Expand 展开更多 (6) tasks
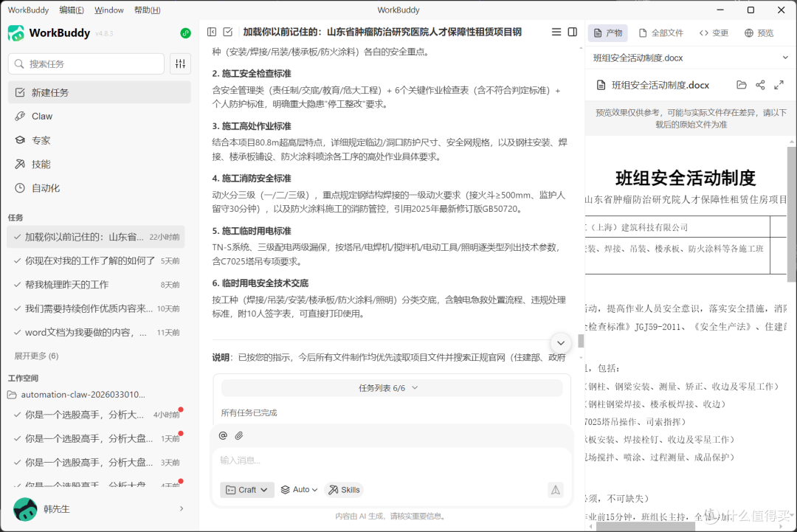The height and width of the screenshot is (532, 797). click(x=36, y=356)
